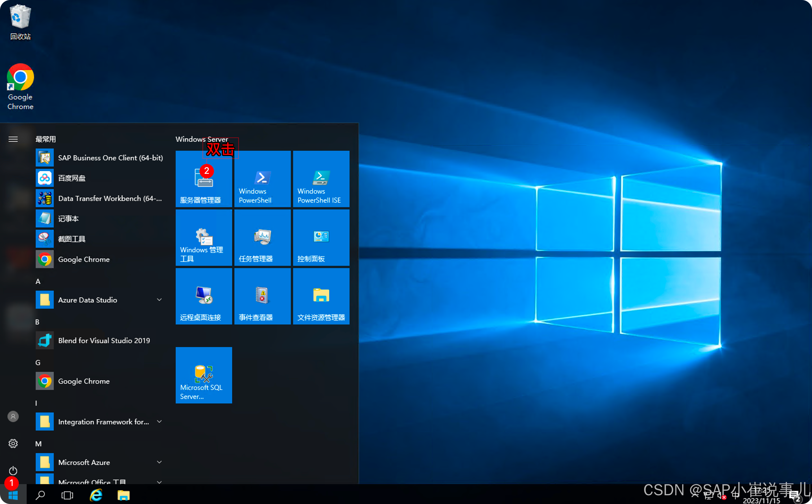Viewport: 812px width, 504px height.
Task: Open Task View on the taskbar
Action: coord(67,495)
